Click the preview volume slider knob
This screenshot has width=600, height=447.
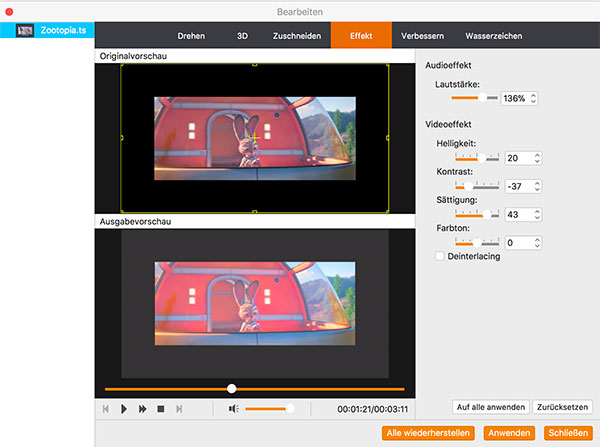coord(290,408)
